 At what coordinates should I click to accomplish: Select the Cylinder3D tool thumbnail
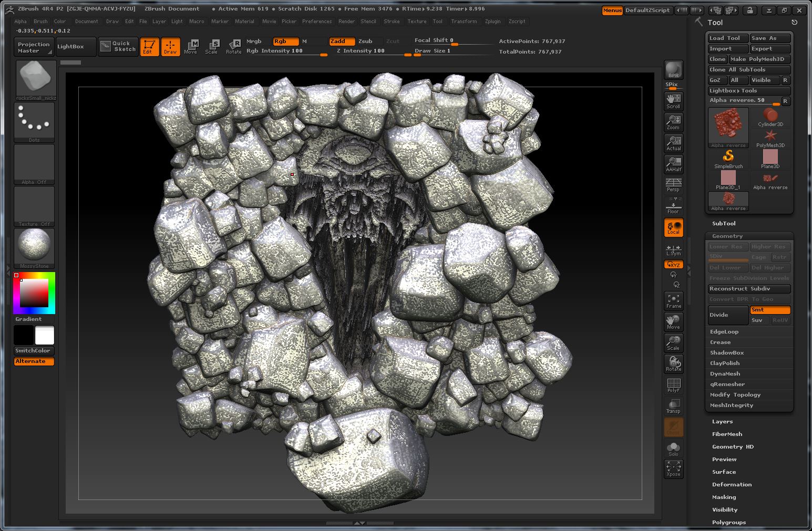coord(770,118)
